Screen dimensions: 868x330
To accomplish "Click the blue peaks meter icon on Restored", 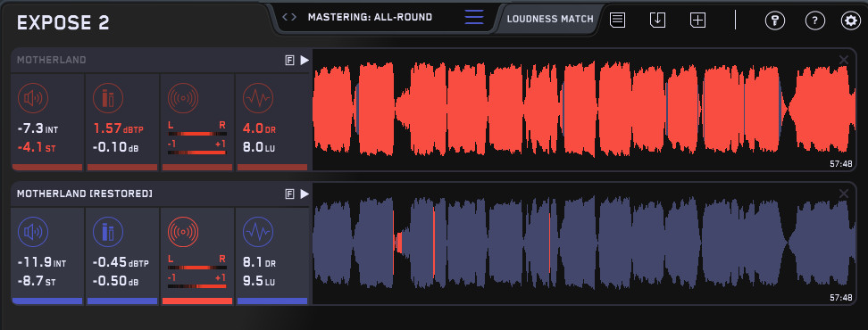I will click(x=108, y=232).
